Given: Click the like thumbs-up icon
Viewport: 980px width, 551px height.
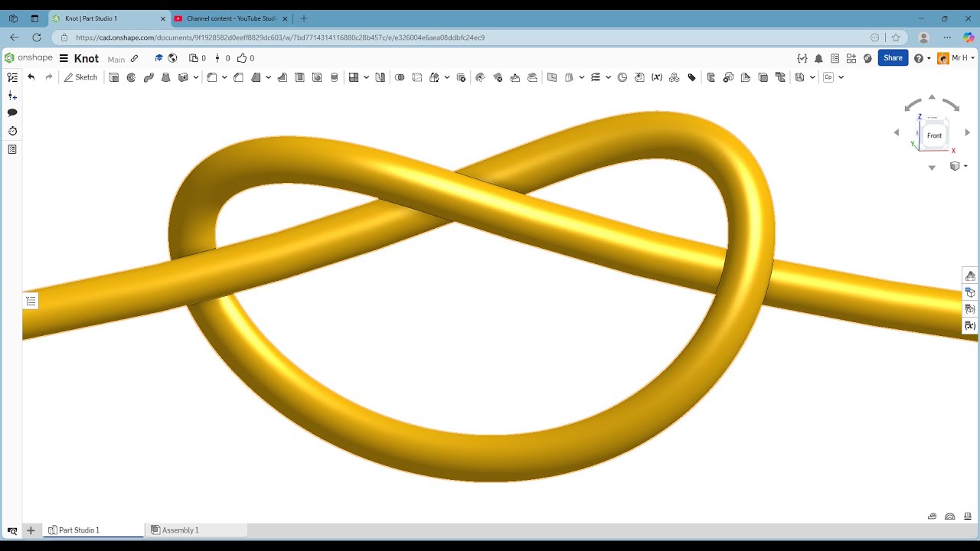Looking at the screenshot, I should 242,58.
